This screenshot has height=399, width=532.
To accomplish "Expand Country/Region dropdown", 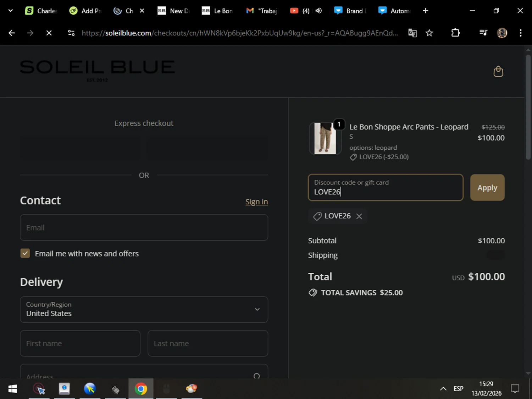I will [x=144, y=310].
